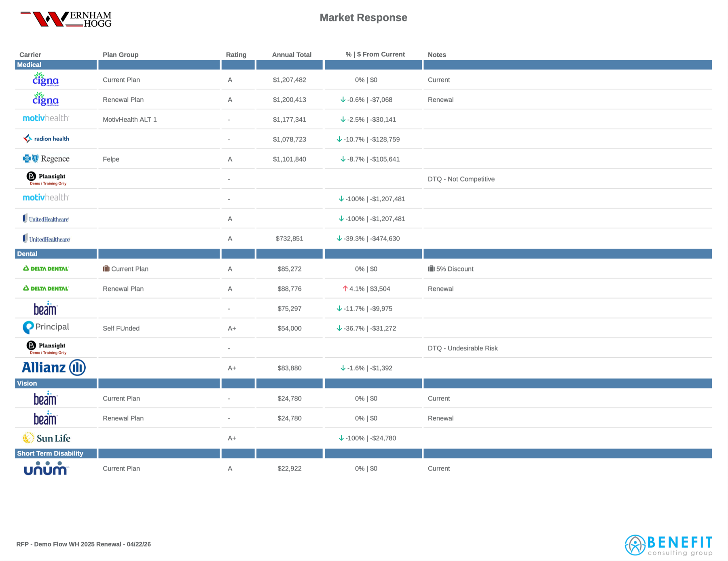Click the $1,078,723 annual total
Viewport: 728px width, 561px height.
click(x=290, y=139)
